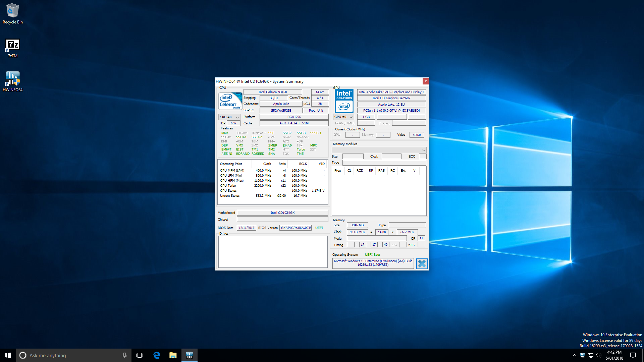The height and width of the screenshot is (362, 644).
Task: Click the Windows 10 Enterprise operating system field
Action: click(373, 263)
